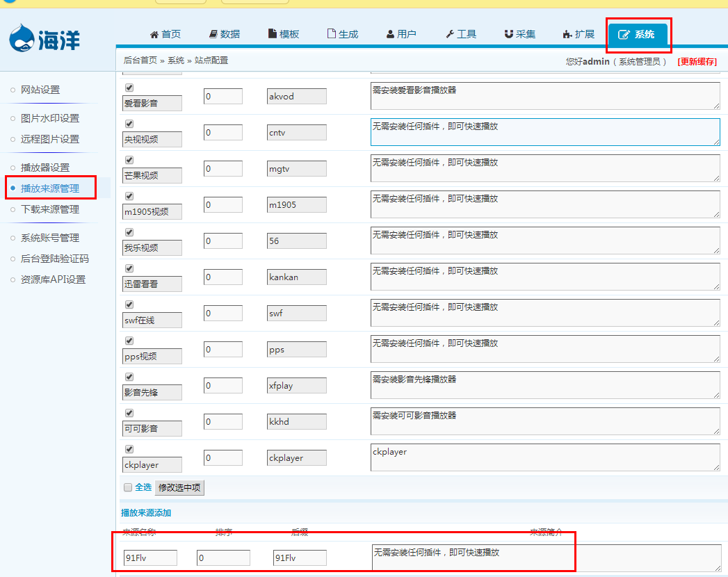Focus the new source name field 91Flv
This screenshot has width=728, height=577.
click(x=150, y=558)
